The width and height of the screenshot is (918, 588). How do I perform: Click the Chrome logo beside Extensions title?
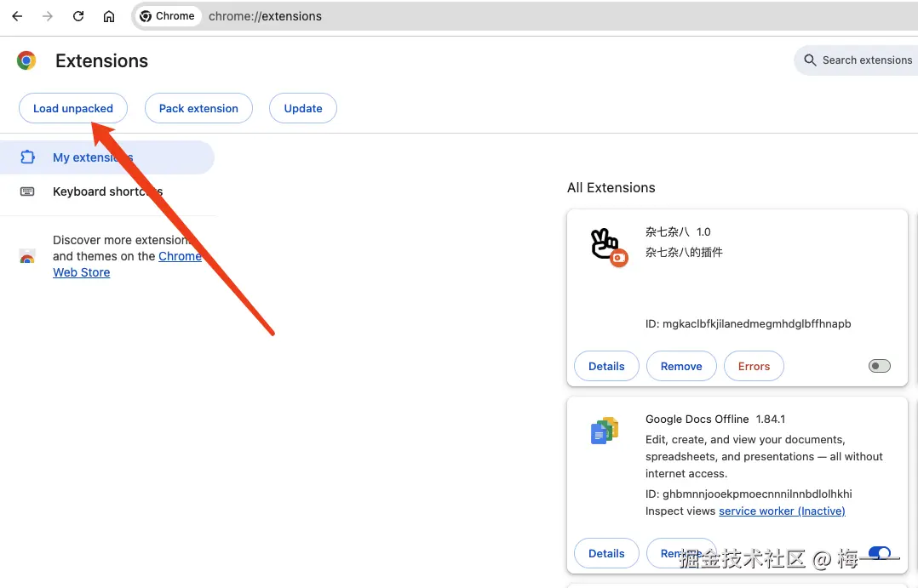[26, 60]
